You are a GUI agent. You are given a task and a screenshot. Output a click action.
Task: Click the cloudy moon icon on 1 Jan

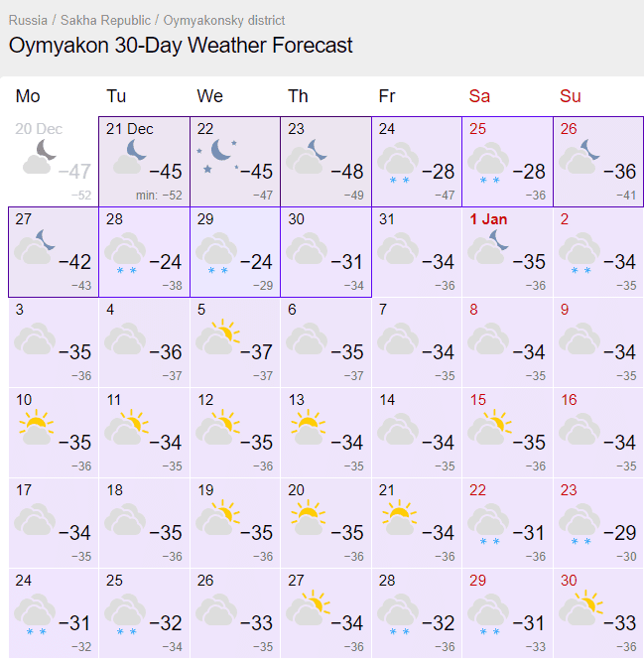click(488, 246)
